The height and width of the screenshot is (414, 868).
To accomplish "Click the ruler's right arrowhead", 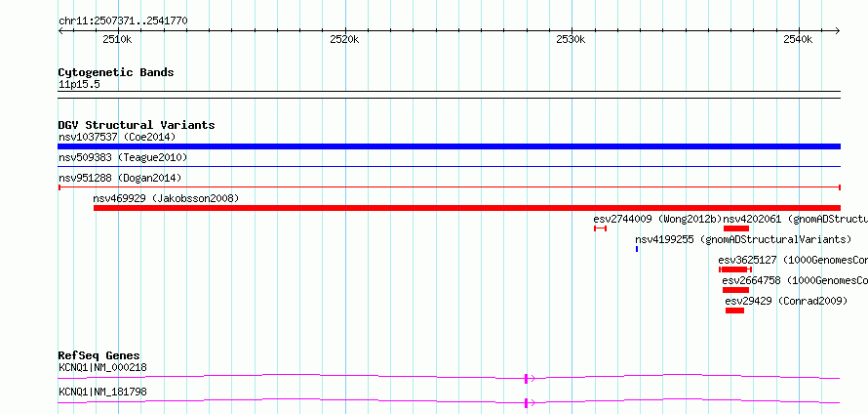I will coord(838,31).
